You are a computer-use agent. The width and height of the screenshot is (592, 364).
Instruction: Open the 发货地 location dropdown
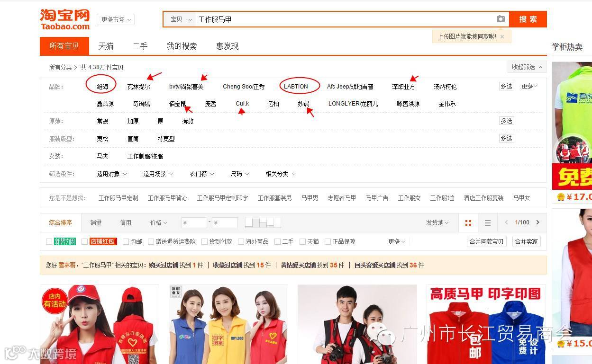coord(437,222)
